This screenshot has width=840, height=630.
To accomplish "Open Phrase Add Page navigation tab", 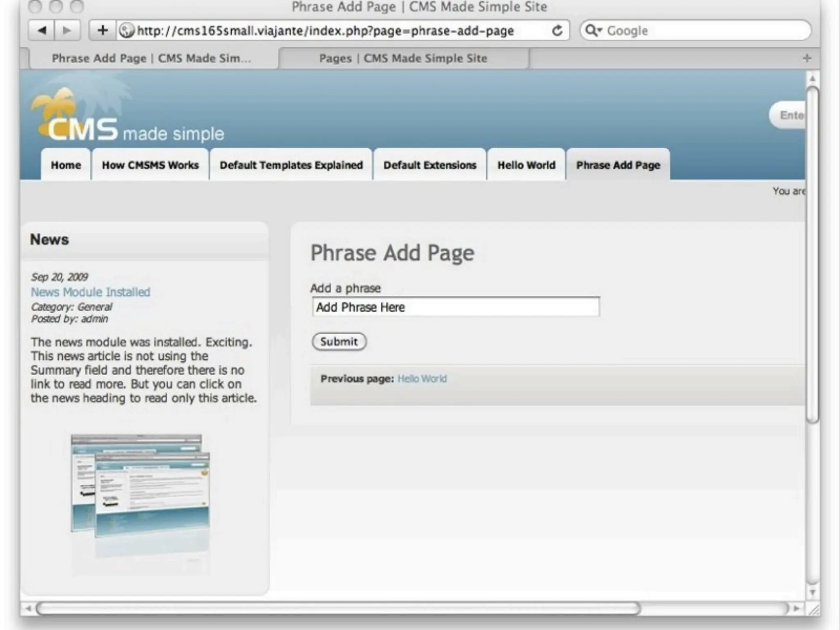I will (618, 165).
